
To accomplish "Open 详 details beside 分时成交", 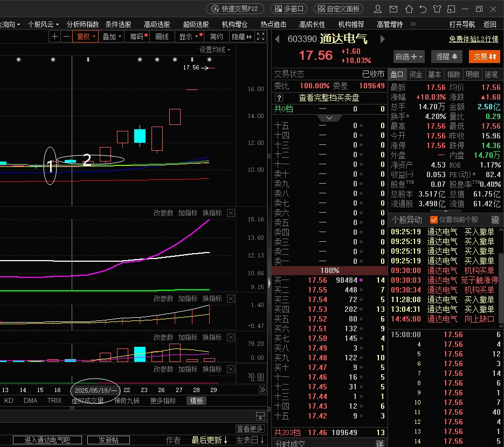I will (379, 443).
